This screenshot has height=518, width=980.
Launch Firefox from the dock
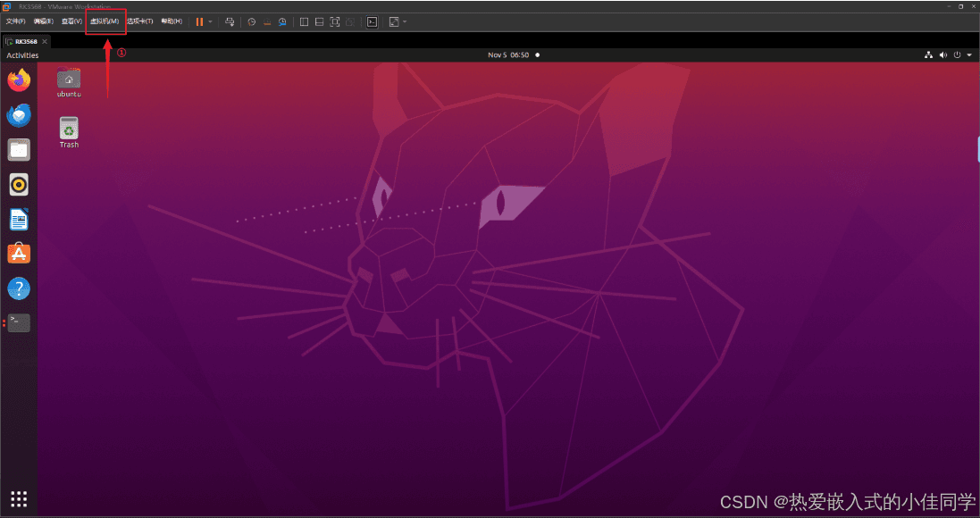pos(19,80)
